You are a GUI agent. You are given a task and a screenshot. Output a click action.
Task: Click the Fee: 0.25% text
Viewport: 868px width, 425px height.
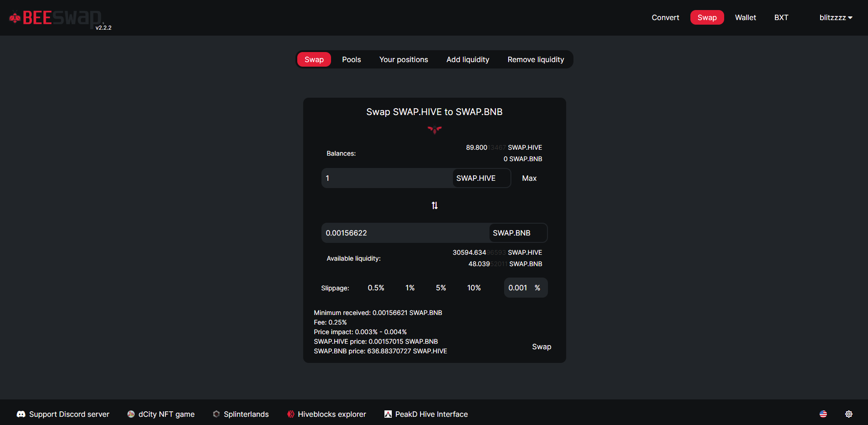tap(330, 322)
